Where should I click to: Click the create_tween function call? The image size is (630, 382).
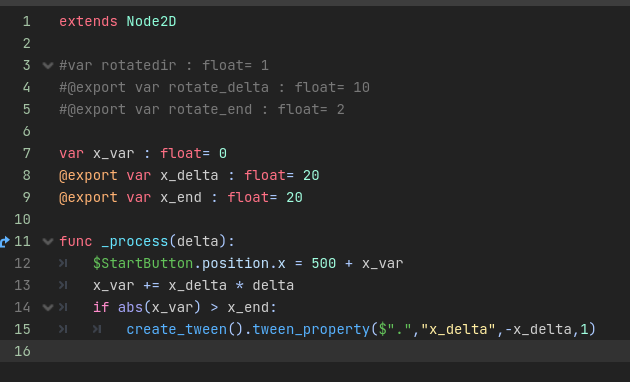click(177, 329)
